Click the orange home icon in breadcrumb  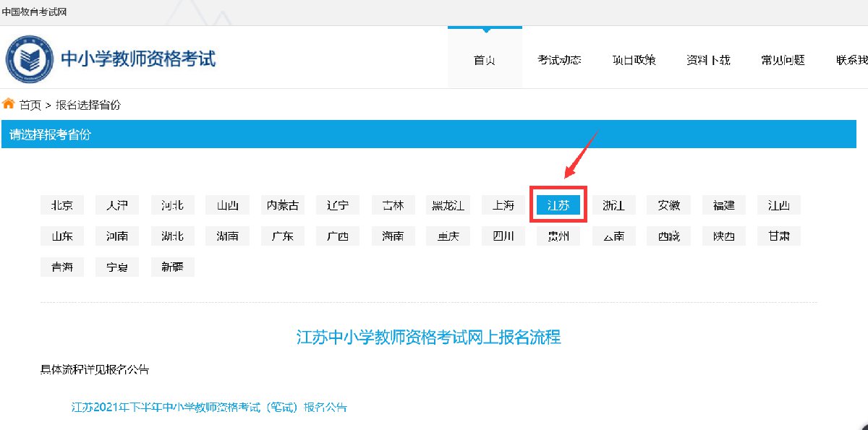coord(9,104)
